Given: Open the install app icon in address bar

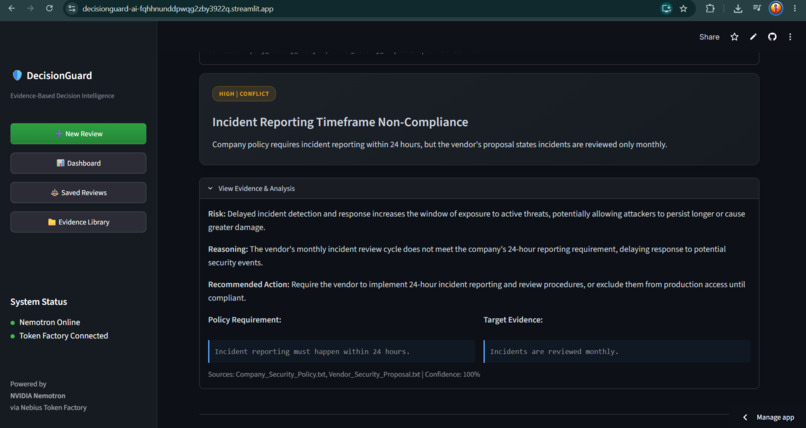Looking at the screenshot, I should 666,8.
